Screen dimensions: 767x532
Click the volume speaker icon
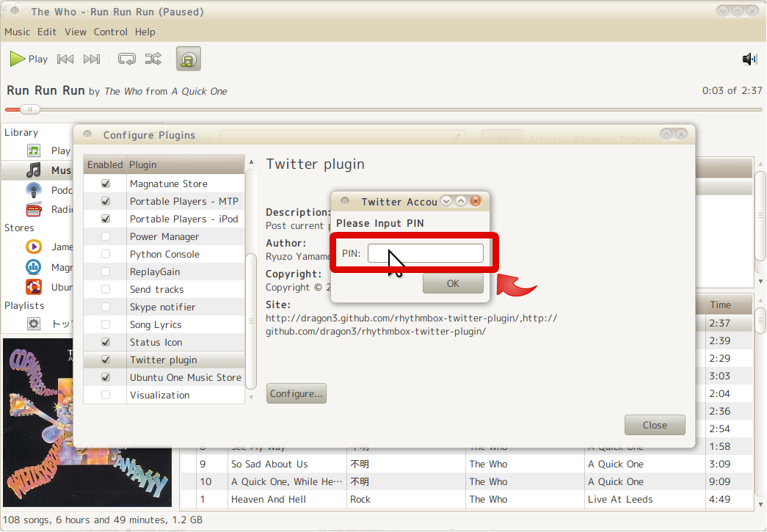(x=749, y=59)
